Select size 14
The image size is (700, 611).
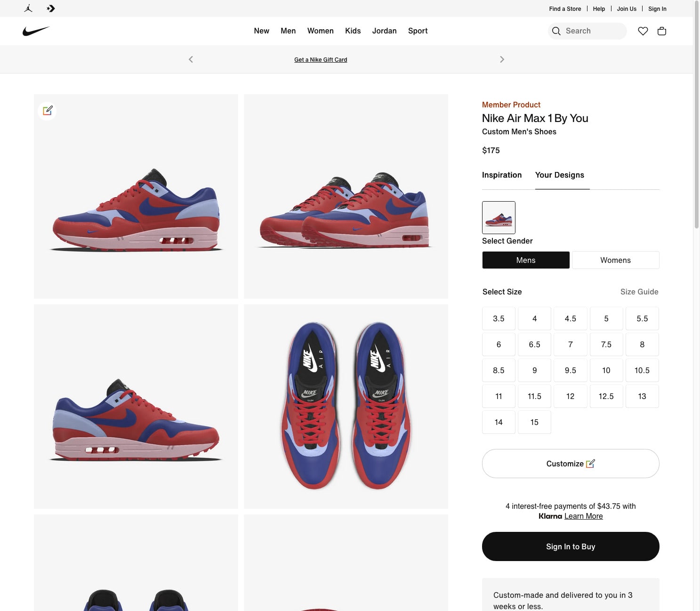click(499, 422)
